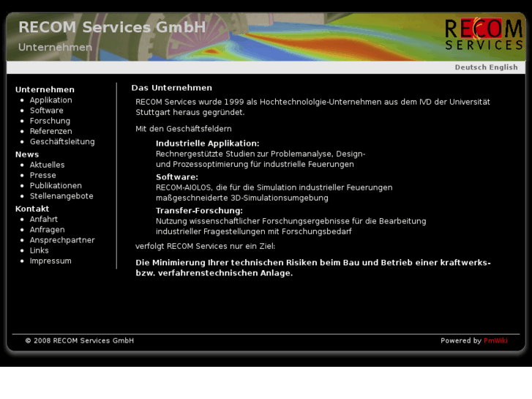Open the sidebar Software page
Screen dimensions: 532x399
[47, 111]
